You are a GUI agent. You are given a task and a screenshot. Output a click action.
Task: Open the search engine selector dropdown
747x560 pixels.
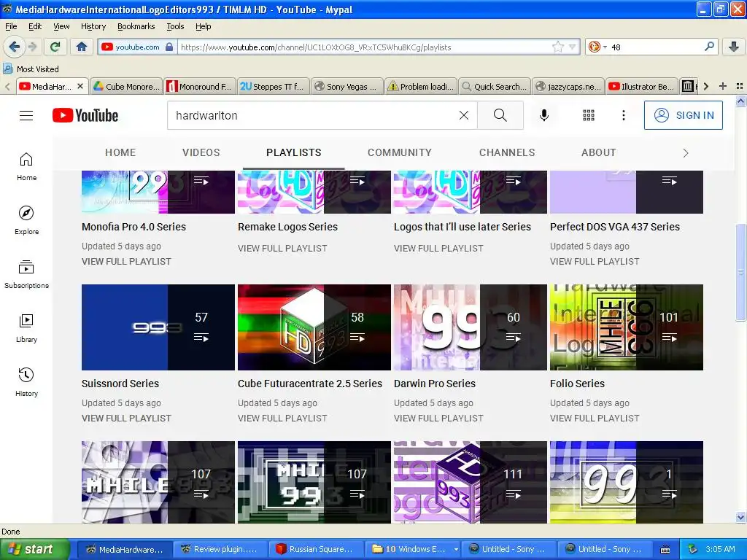pos(597,47)
